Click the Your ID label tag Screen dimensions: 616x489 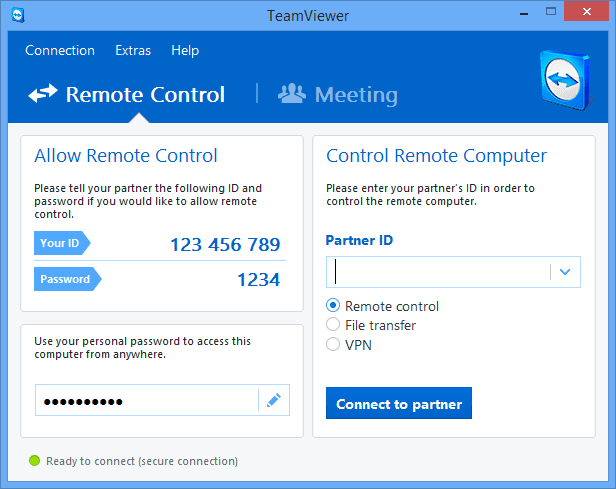(62, 243)
